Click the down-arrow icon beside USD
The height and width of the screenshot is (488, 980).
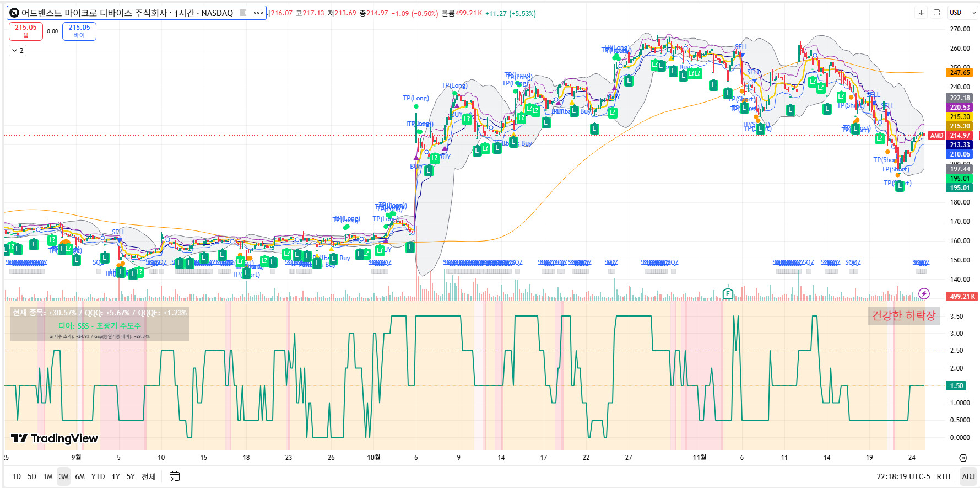click(921, 13)
